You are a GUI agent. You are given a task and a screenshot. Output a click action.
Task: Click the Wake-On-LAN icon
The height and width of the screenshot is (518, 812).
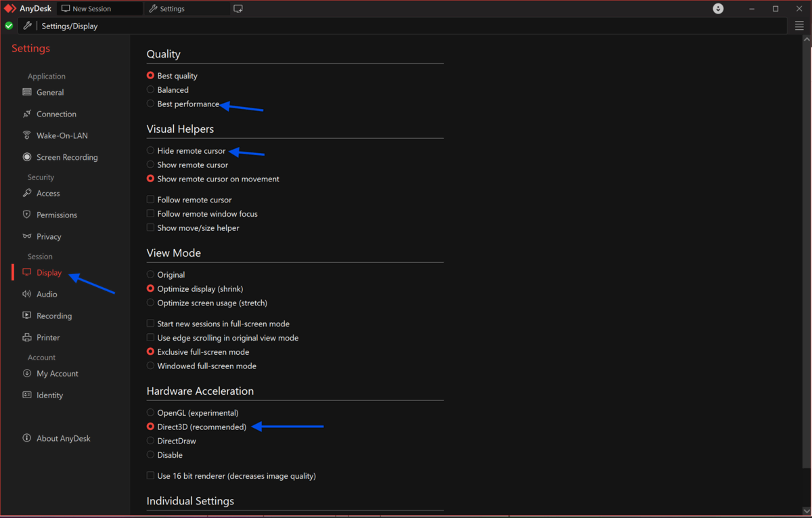point(27,135)
